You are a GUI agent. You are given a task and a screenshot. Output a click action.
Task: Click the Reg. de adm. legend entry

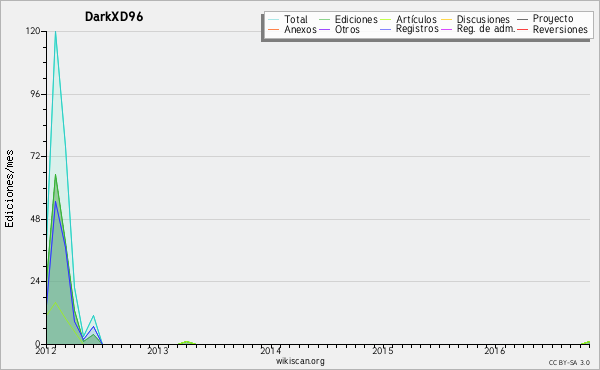point(486,29)
